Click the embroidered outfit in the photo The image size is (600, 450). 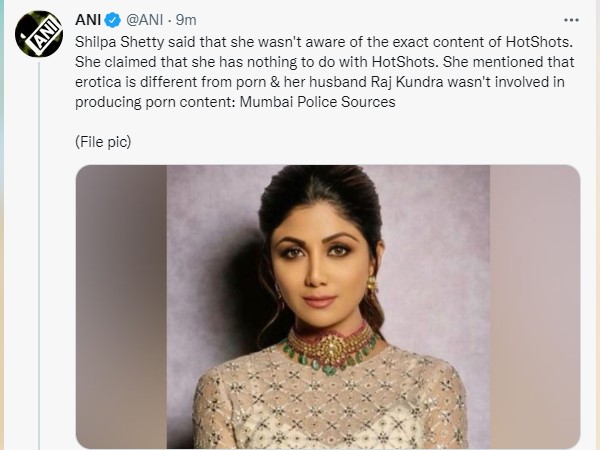point(330,410)
